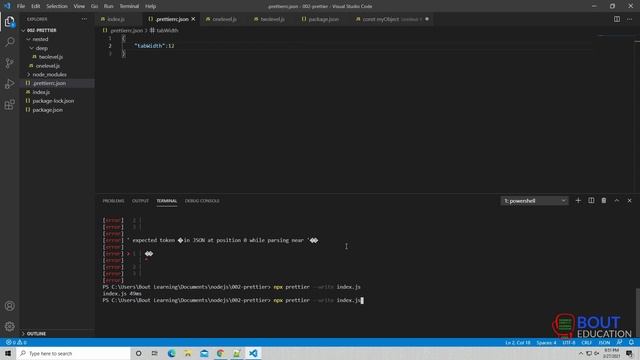Switch to the OUTPUT panel tab

tap(140, 201)
